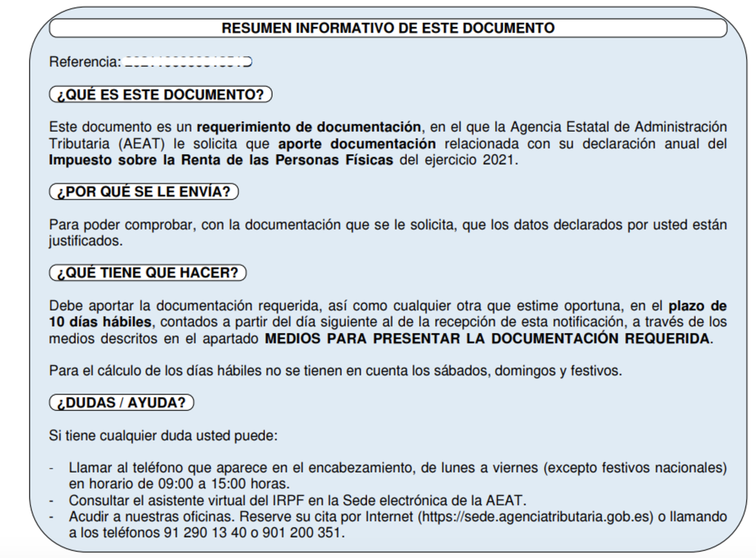Click 'en horario de 09:00 a 15:00 horas.'
Viewport: 756px width, 558px height.
[180, 484]
